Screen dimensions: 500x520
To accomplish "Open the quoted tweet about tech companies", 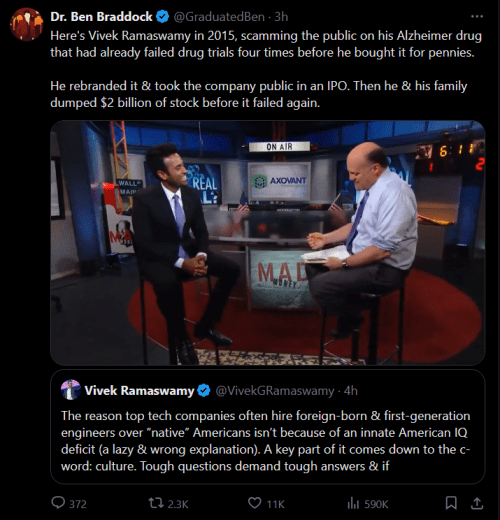I will pyautogui.click(x=268, y=427).
